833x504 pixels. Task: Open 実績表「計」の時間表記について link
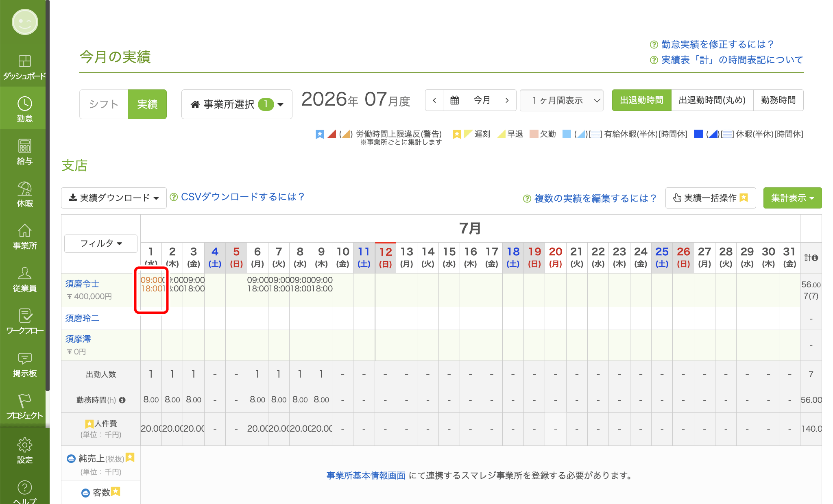[732, 60]
